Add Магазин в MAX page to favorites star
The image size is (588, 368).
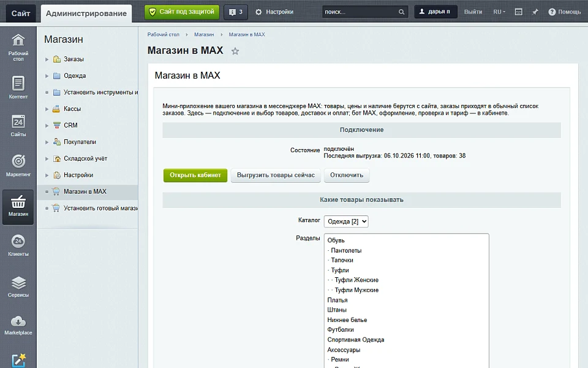pos(235,51)
